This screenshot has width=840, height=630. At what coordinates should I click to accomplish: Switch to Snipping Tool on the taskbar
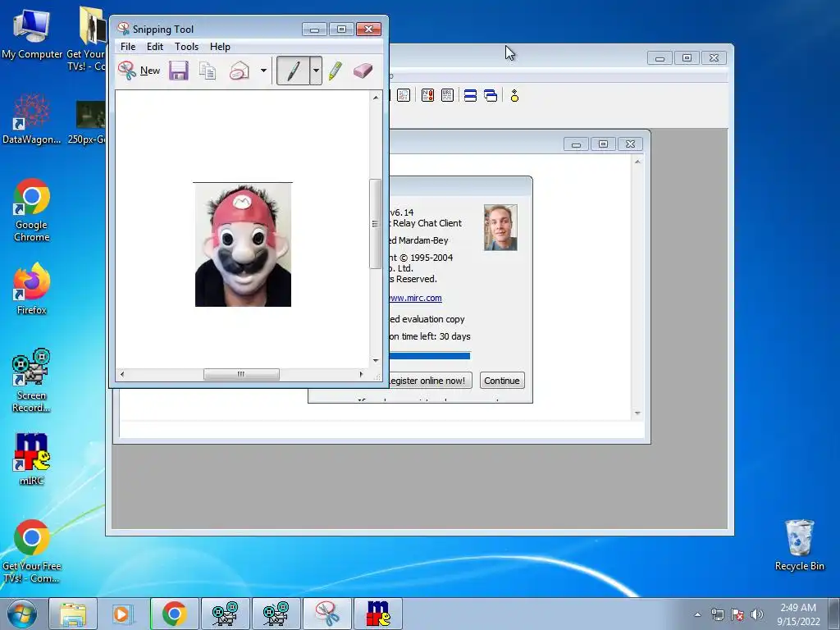click(326, 614)
